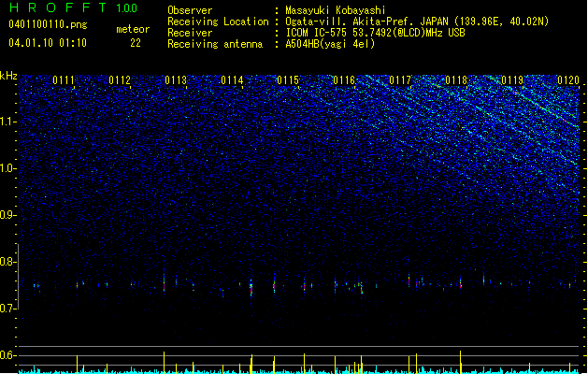Viewport: 588px width, 374px height.
Task: Click the kHz axis unit label
Action: tap(8, 76)
